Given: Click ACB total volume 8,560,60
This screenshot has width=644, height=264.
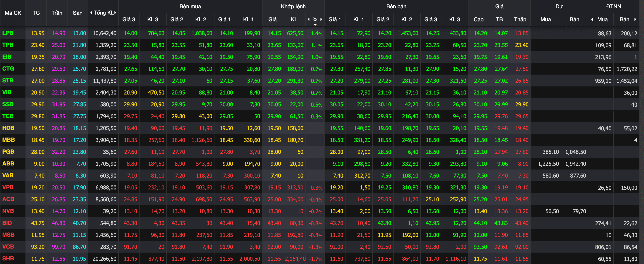Looking at the screenshot, I should click(106, 200).
